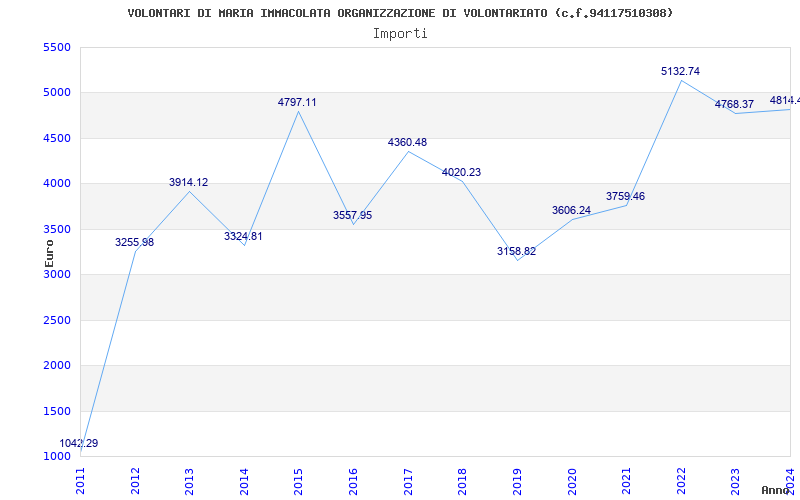Click the 2024 x-axis year label
Screen dimensions: 800x500
point(790,481)
